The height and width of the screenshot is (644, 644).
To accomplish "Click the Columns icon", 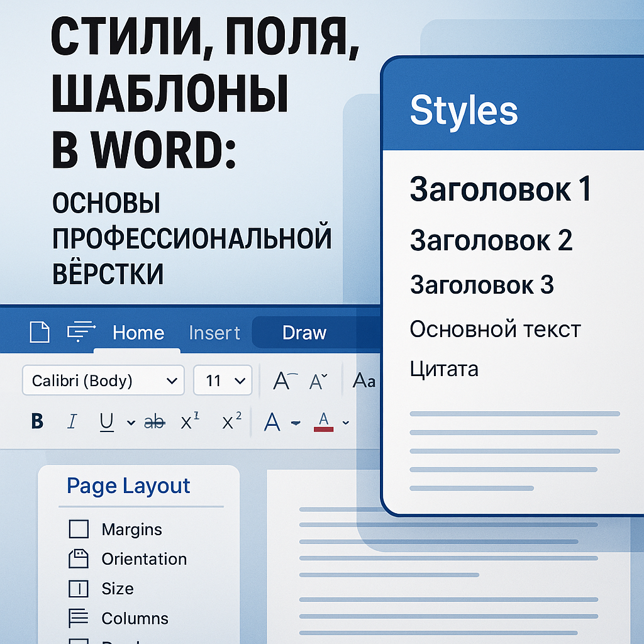I will click(79, 618).
